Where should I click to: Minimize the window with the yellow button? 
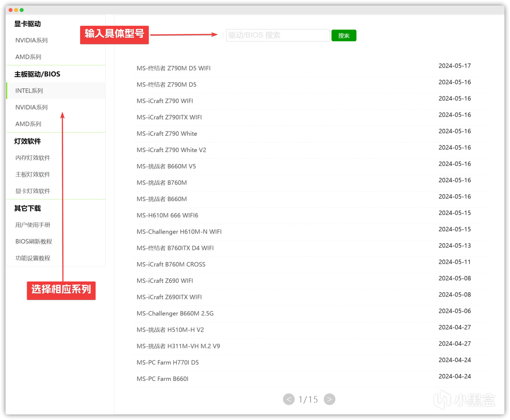[16, 10]
